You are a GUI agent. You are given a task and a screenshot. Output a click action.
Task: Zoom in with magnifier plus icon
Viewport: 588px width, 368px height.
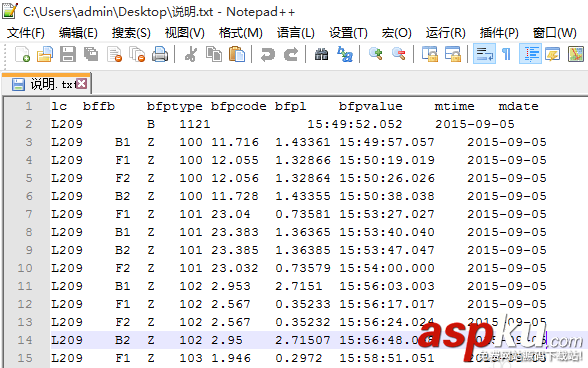[375, 54]
